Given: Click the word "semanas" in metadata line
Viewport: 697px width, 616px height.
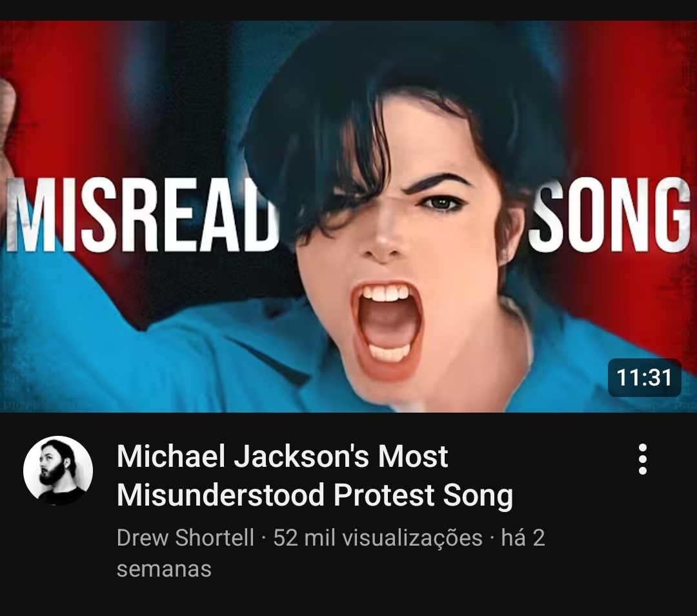Looking at the screenshot, I should pyautogui.click(x=164, y=568).
